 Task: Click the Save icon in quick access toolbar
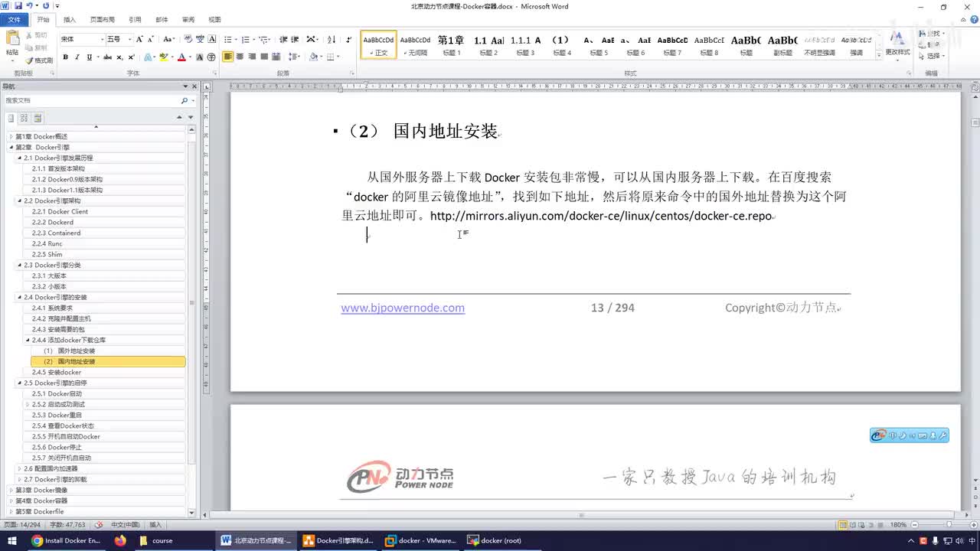[18, 5]
